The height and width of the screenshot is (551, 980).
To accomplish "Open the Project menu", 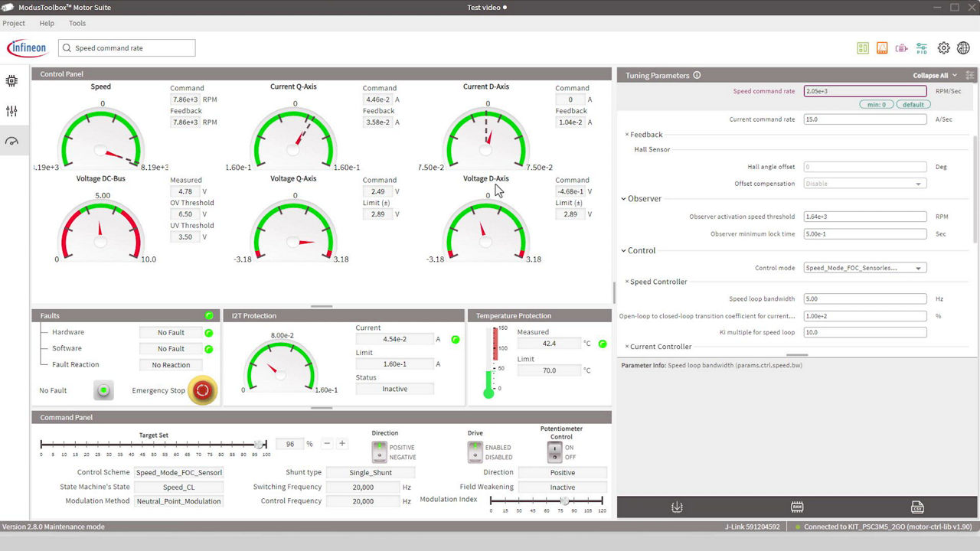I will 14,24.
